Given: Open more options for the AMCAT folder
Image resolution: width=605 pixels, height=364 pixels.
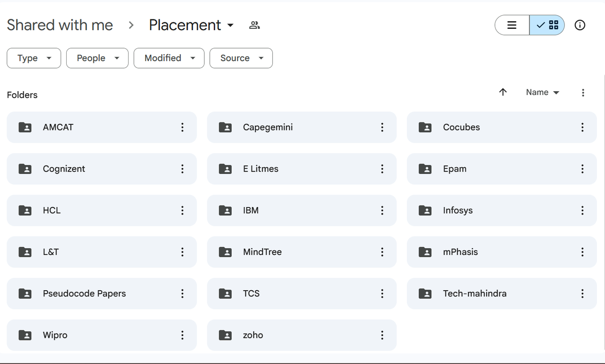Looking at the screenshot, I should click(x=182, y=127).
